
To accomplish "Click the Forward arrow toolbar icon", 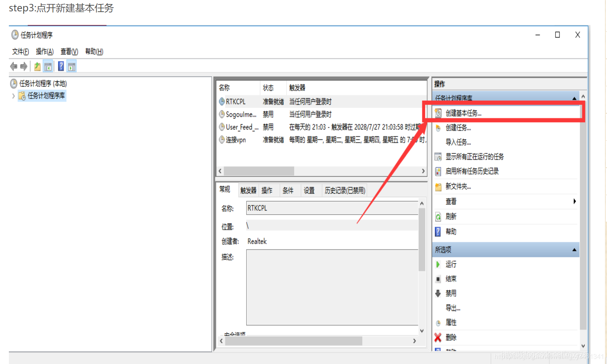I will point(24,67).
